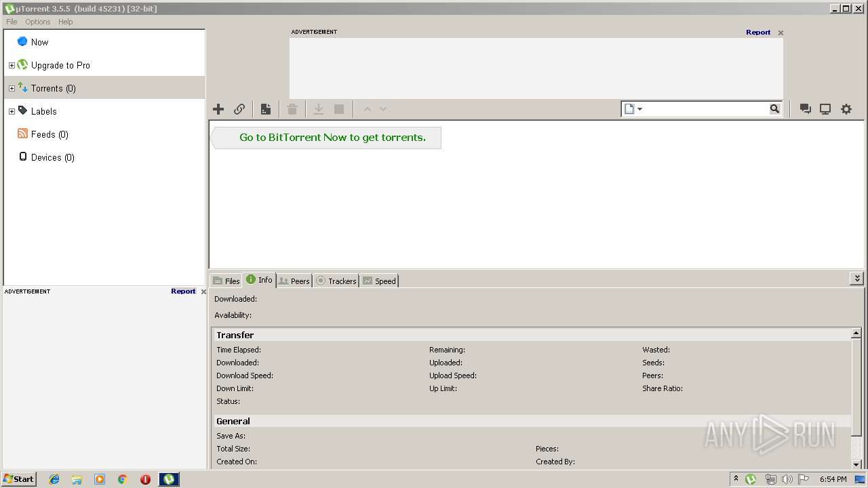Switch to the Files tab

(x=226, y=281)
